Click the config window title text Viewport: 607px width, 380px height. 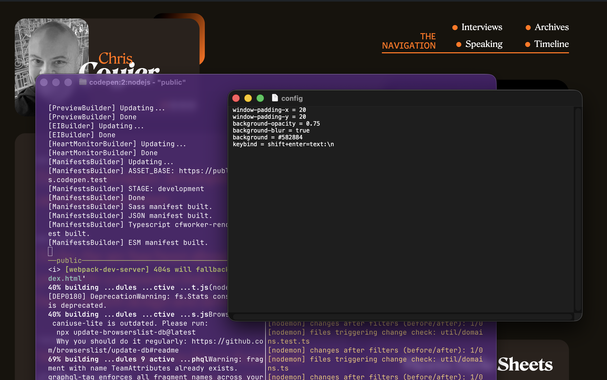pyautogui.click(x=292, y=98)
